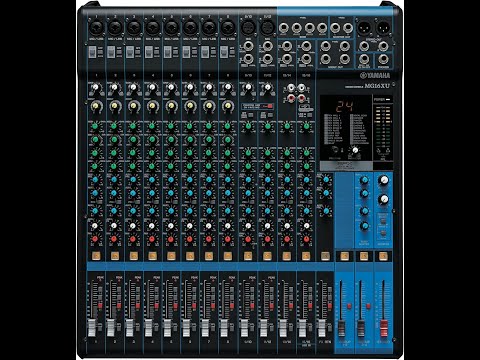The height and width of the screenshot is (360, 480).
Task: Click the channel 15/16 fader cap
Action: coord(302,328)
